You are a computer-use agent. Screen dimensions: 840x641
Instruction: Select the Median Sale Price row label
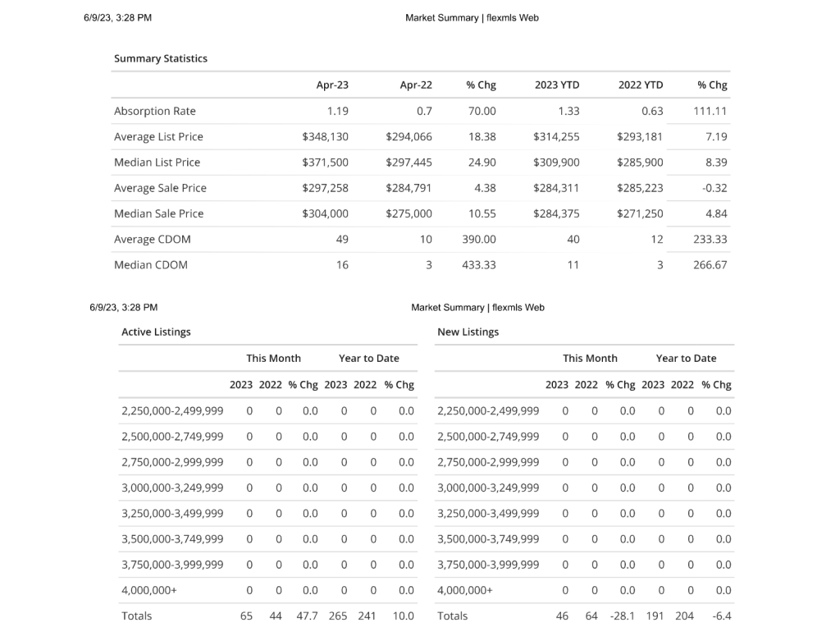pyautogui.click(x=158, y=213)
